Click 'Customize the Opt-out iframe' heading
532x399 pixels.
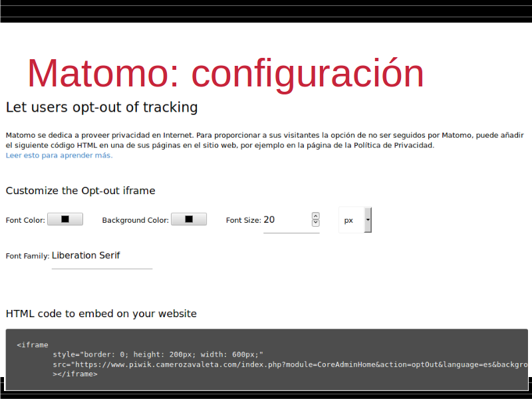coord(80,191)
